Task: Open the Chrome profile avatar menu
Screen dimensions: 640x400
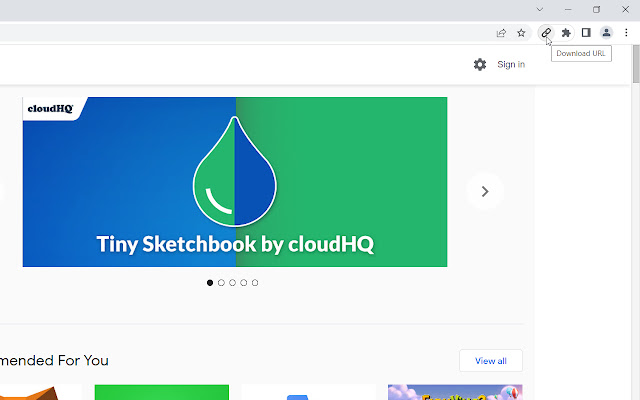Action: (606, 33)
